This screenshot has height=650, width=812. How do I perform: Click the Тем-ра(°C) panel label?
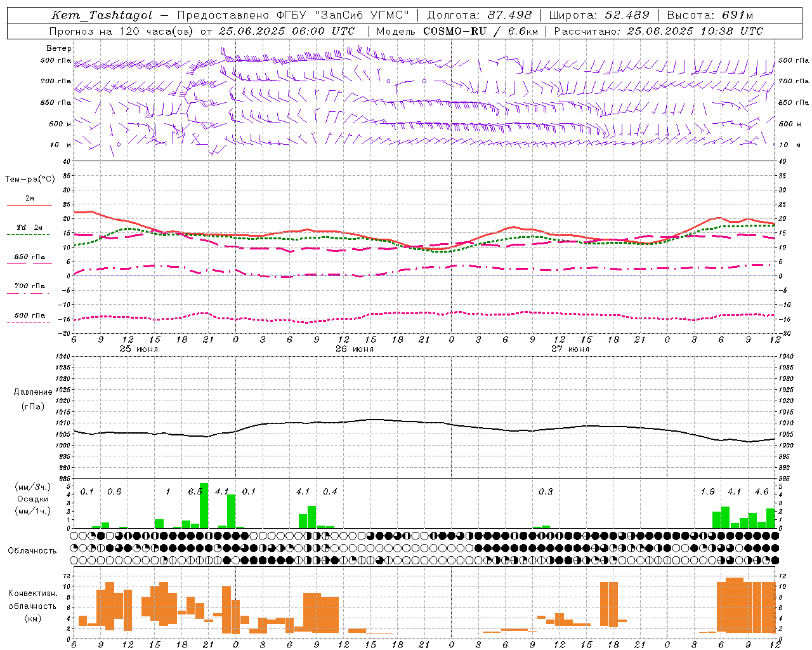coord(30,180)
